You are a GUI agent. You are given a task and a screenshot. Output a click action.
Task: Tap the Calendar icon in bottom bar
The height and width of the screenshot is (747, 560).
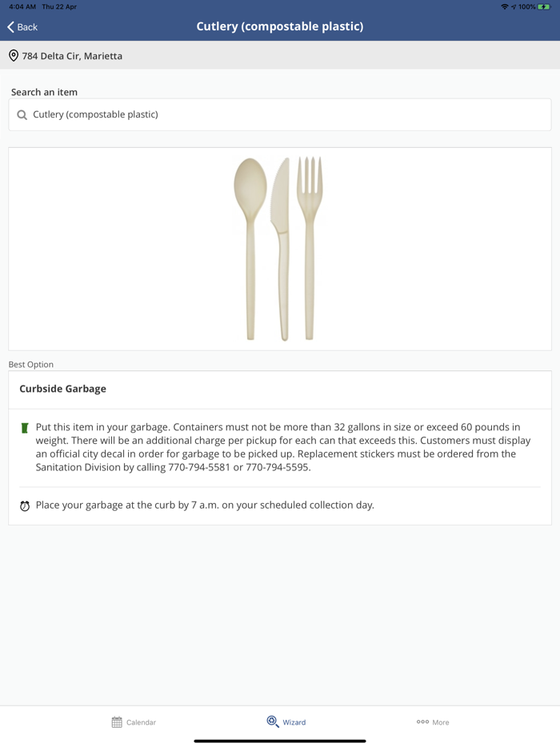point(117,722)
